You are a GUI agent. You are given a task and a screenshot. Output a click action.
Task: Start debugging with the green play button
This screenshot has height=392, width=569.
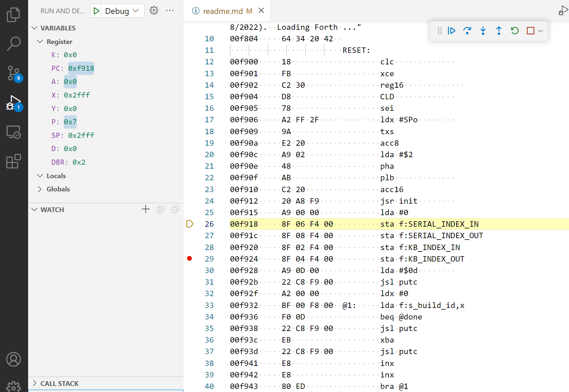coord(97,11)
